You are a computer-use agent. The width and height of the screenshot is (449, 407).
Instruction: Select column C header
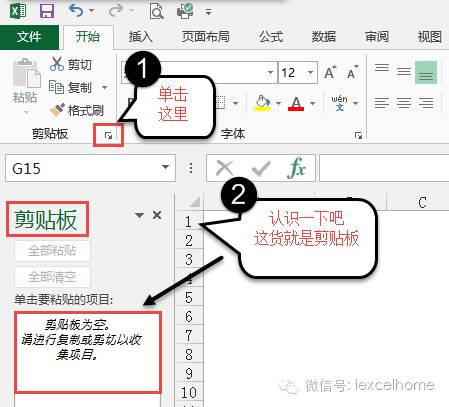pyautogui.click(x=422, y=202)
